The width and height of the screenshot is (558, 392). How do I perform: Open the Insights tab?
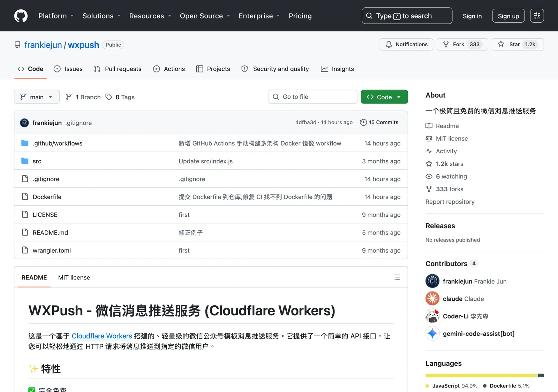(337, 69)
